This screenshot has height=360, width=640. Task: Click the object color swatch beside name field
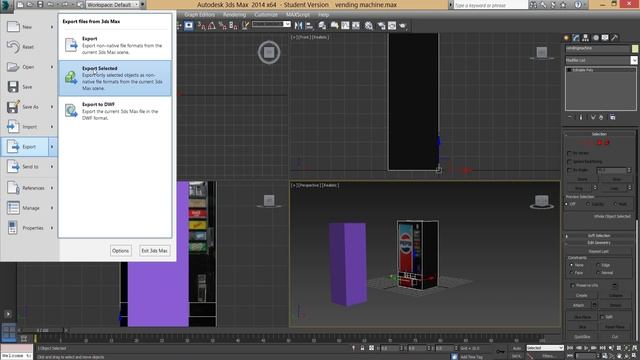point(635,49)
